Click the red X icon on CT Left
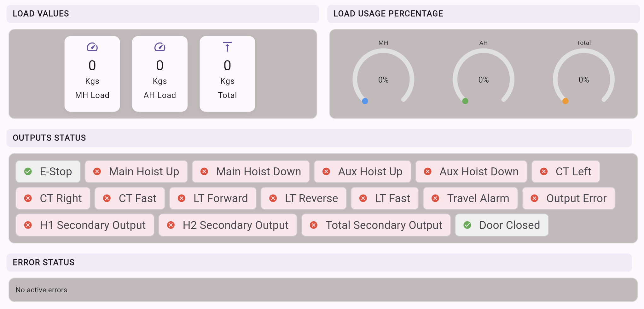The image size is (644, 309). [544, 172]
